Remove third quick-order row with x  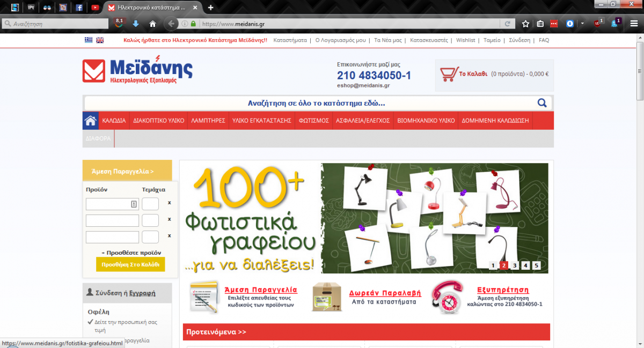169,236
